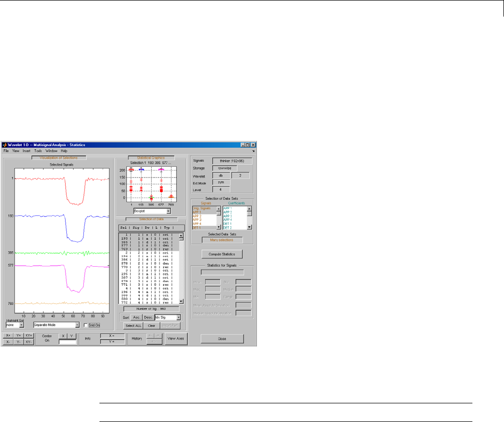Open the Boxplot graphics dropdown
The height and width of the screenshot is (422, 504).
(168, 211)
